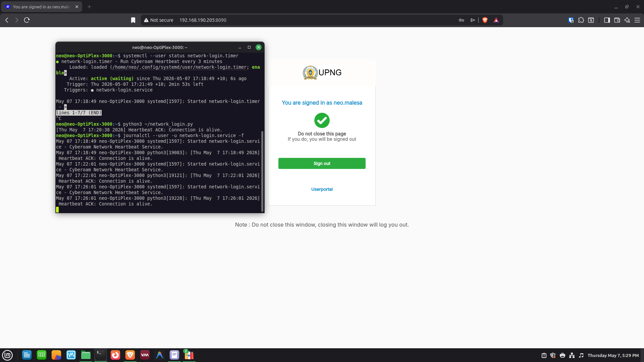Open the Extensions puzzle icon
The height and width of the screenshot is (362, 644).
[581, 20]
